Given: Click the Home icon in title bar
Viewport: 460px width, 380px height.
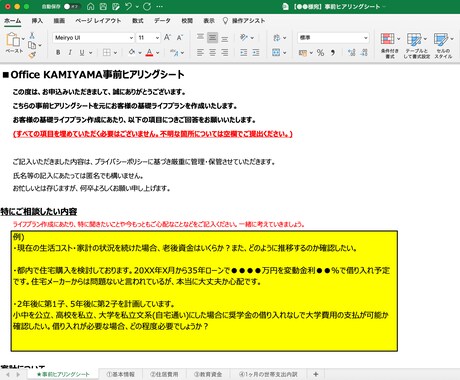Looking at the screenshot, I should (90, 7).
